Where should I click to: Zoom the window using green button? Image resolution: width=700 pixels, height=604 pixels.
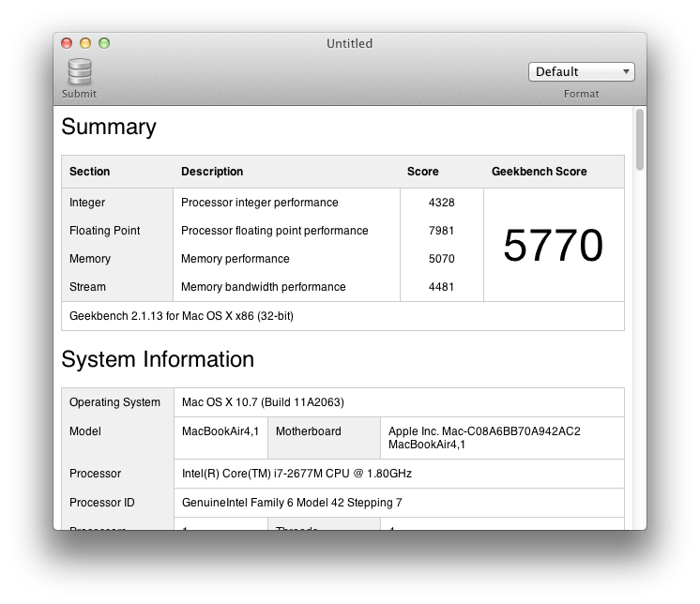(x=104, y=43)
